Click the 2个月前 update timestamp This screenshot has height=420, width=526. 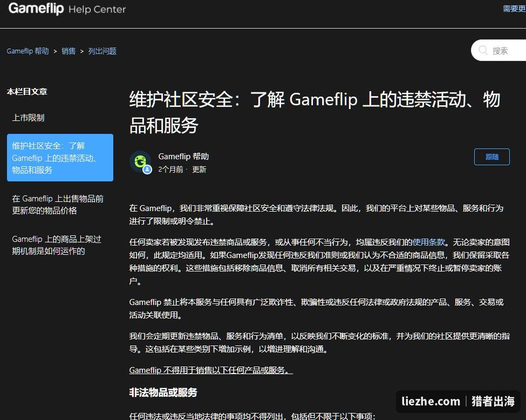click(170, 170)
